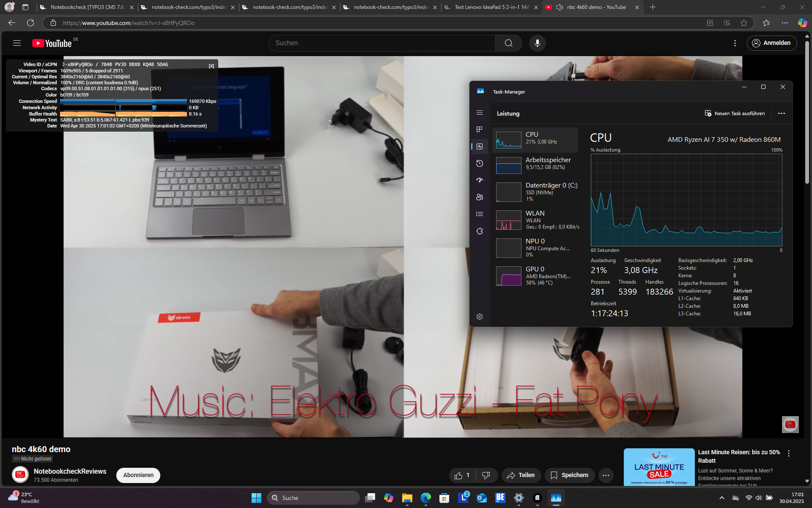Open File Explorer from taskbar
The image size is (812, 508).
click(407, 498)
